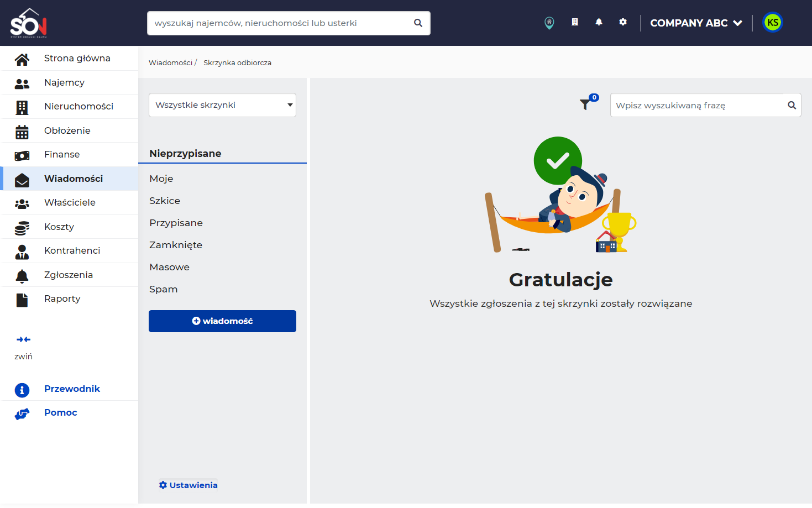The height and width of the screenshot is (508, 812).
Task: Click the Kontrahenci person icon
Action: tap(22, 252)
